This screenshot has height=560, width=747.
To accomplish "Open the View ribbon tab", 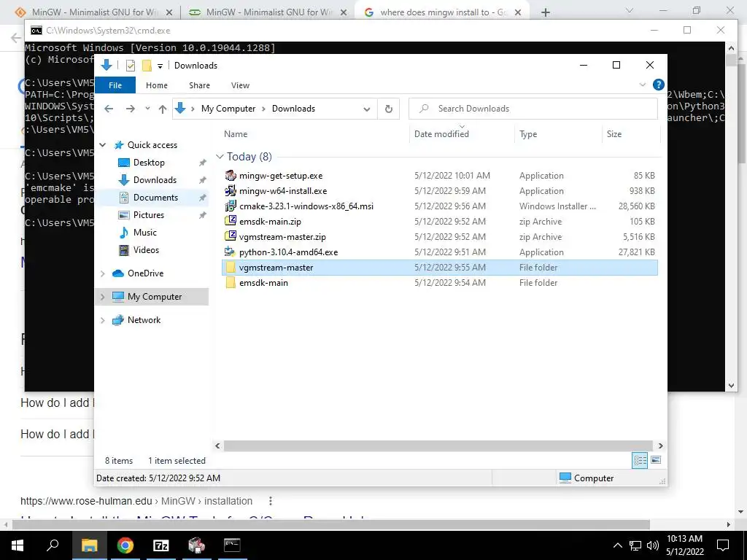I will (x=240, y=85).
